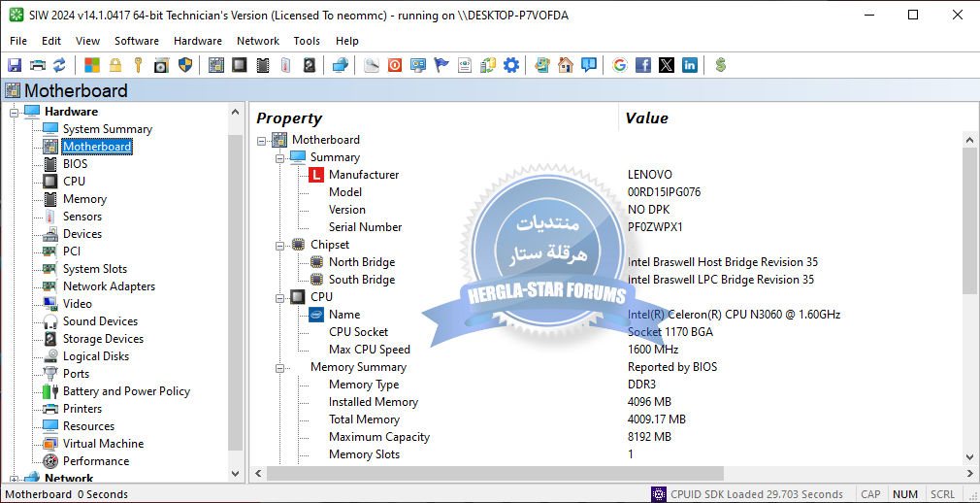Open the Edit menu
The width and height of the screenshot is (980, 503).
51,41
